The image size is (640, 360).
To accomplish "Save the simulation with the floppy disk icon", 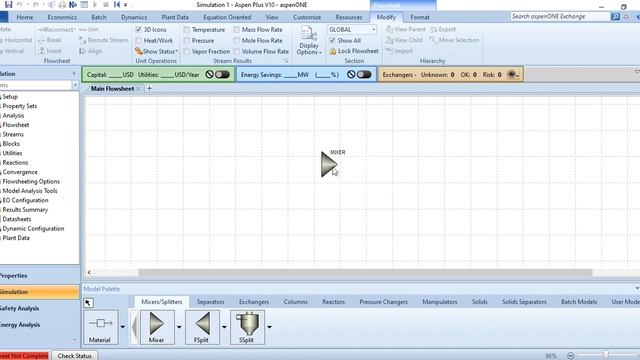I will click(8, 4).
